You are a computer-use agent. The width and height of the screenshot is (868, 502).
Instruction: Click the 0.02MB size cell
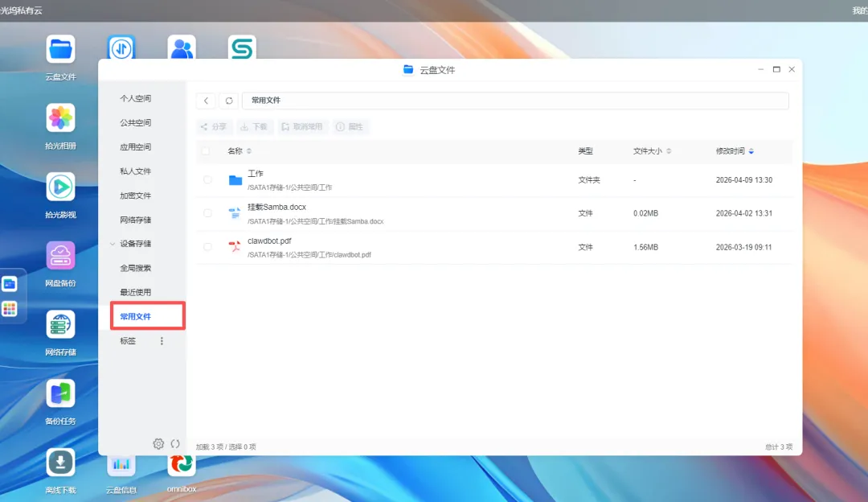coord(645,213)
